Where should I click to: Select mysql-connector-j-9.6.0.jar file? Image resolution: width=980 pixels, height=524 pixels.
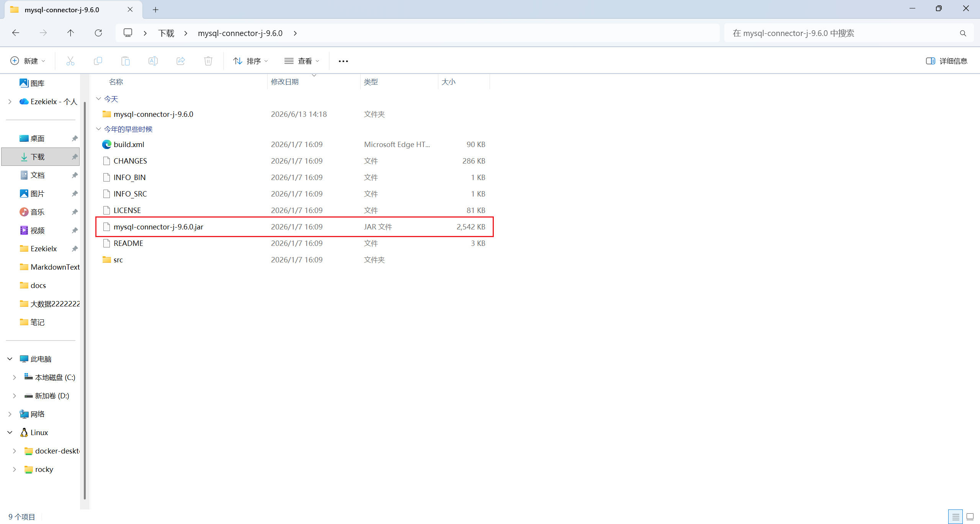pyautogui.click(x=294, y=227)
